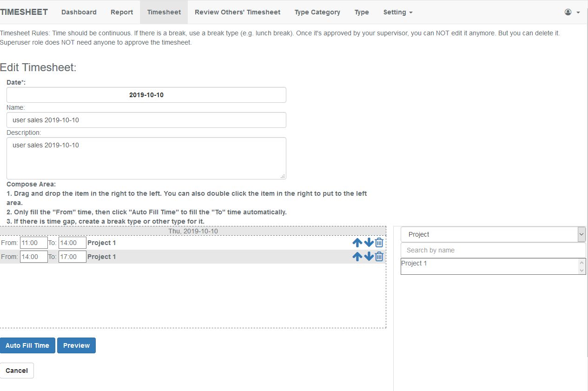588x391 pixels.
Task: Click the Auto Fill Time button
Action: [27, 345]
